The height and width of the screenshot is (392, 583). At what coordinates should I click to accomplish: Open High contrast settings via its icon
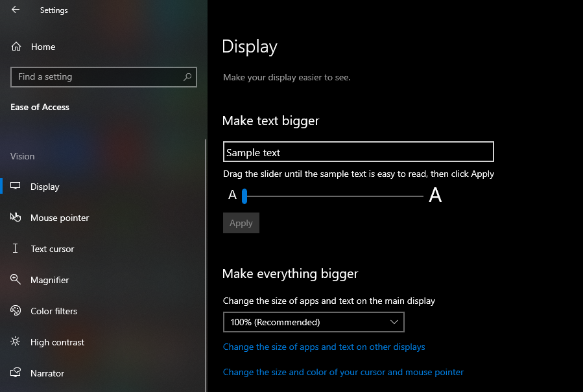click(x=14, y=342)
